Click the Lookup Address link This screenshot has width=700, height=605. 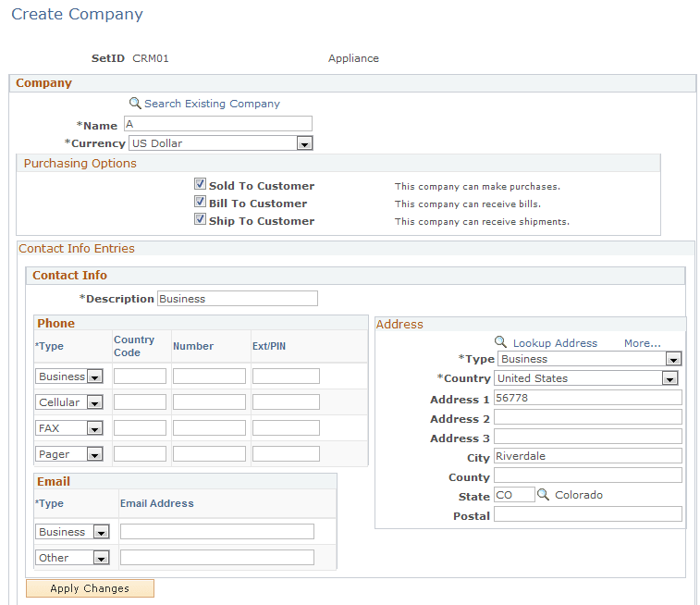[x=555, y=343]
